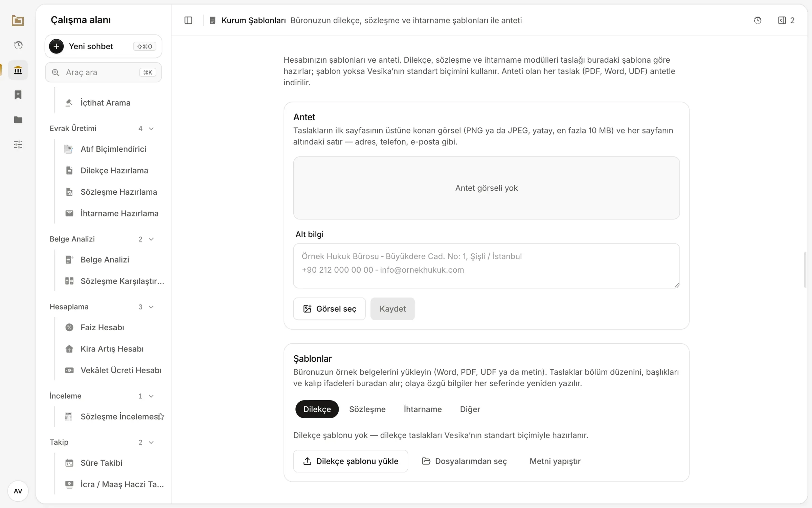Click Dilekçe şablonu yükle button
The image size is (812, 508).
click(351, 461)
